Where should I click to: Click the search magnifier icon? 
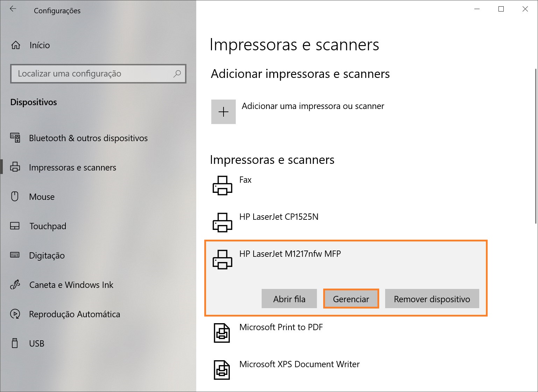pyautogui.click(x=177, y=74)
